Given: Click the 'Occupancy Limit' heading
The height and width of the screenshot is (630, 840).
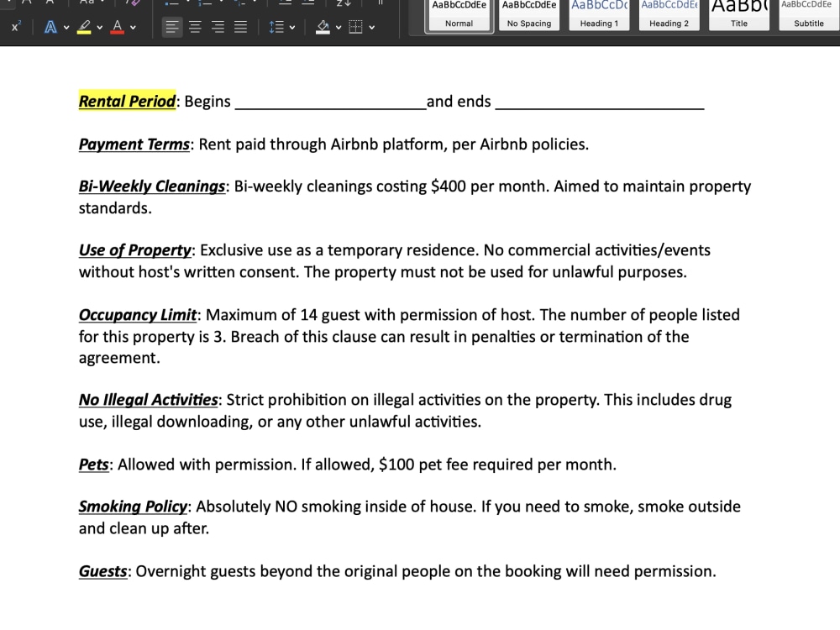Looking at the screenshot, I should click(138, 315).
